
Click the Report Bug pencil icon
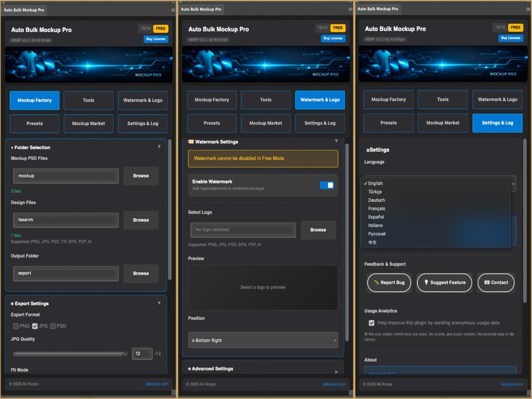[x=377, y=283]
